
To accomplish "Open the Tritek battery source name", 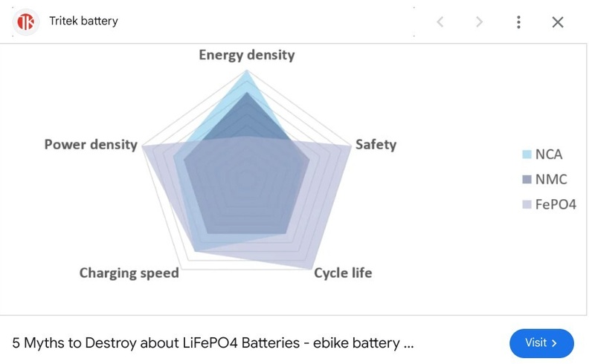I will coord(83,22).
